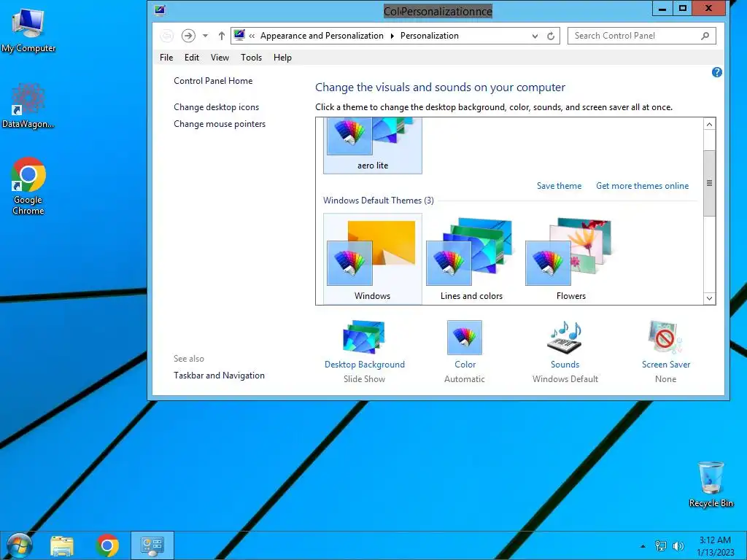Open the recent locations dropdown arrow

pyautogui.click(x=205, y=36)
